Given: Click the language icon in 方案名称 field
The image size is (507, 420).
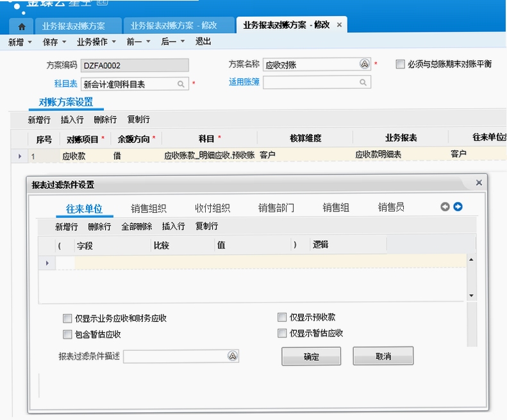Looking at the screenshot, I should (x=365, y=64).
